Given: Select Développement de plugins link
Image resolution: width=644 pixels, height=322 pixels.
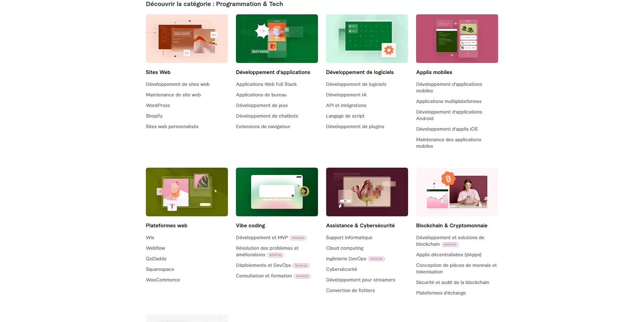Looking at the screenshot, I should 355,127.
